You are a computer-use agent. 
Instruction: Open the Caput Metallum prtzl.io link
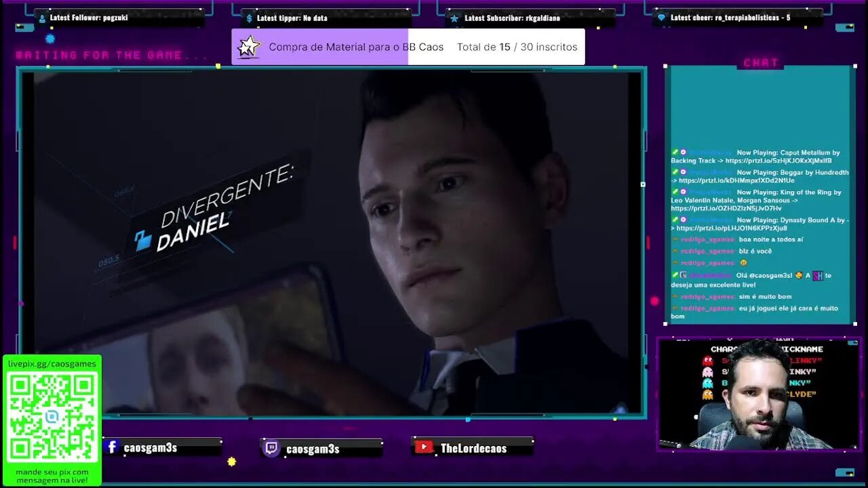[778, 161]
